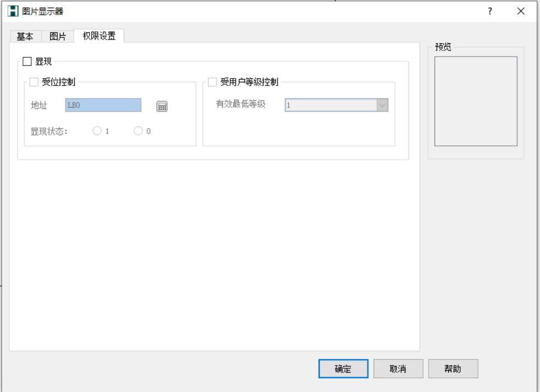This screenshot has height=392, width=540.
Task: Open help with the 帮助 button
Action: click(x=453, y=369)
